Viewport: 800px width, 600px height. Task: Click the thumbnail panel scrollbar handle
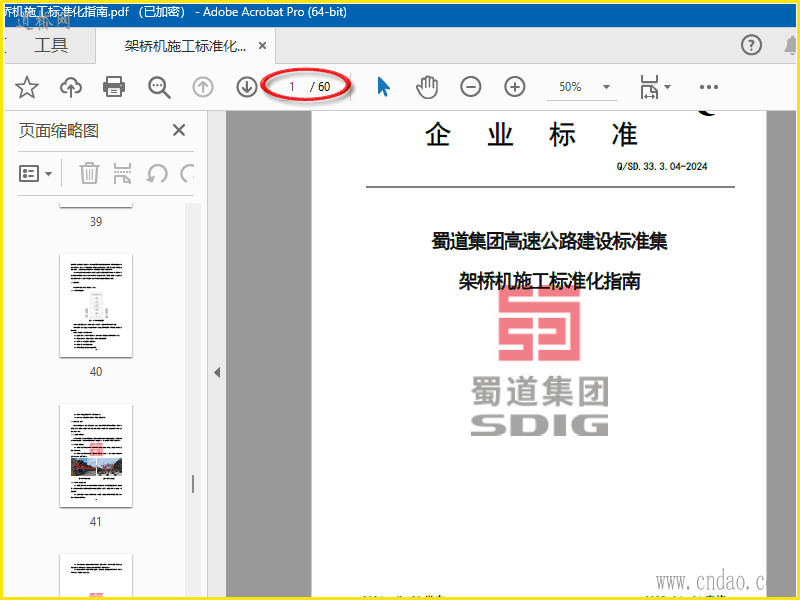click(x=193, y=484)
